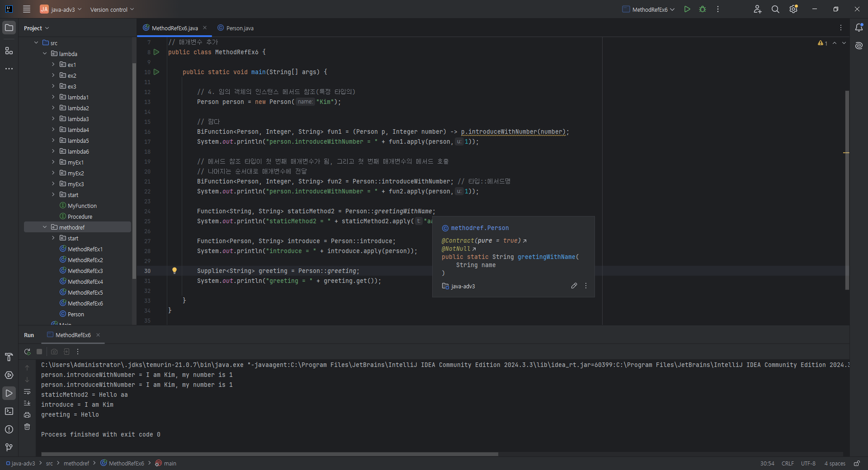
Task: Open Git version control tool icon
Action: tap(9, 447)
